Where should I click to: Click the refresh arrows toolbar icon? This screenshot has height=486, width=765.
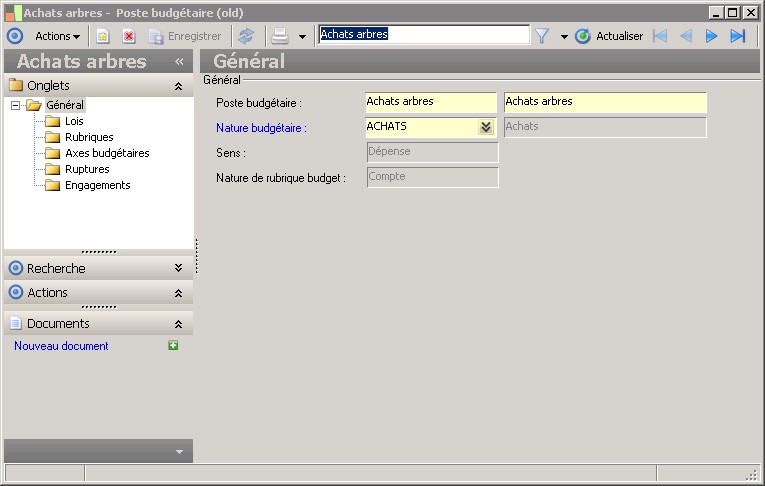[246, 36]
